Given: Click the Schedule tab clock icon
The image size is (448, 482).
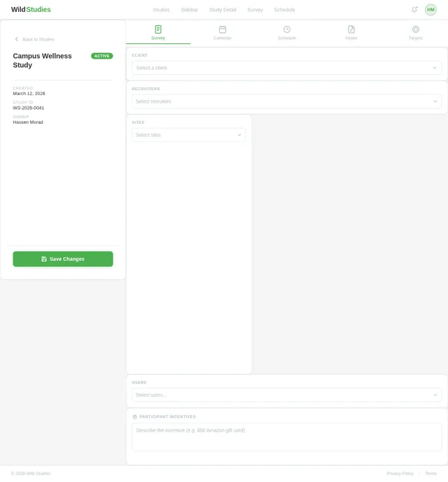Looking at the screenshot, I should [x=287, y=29].
